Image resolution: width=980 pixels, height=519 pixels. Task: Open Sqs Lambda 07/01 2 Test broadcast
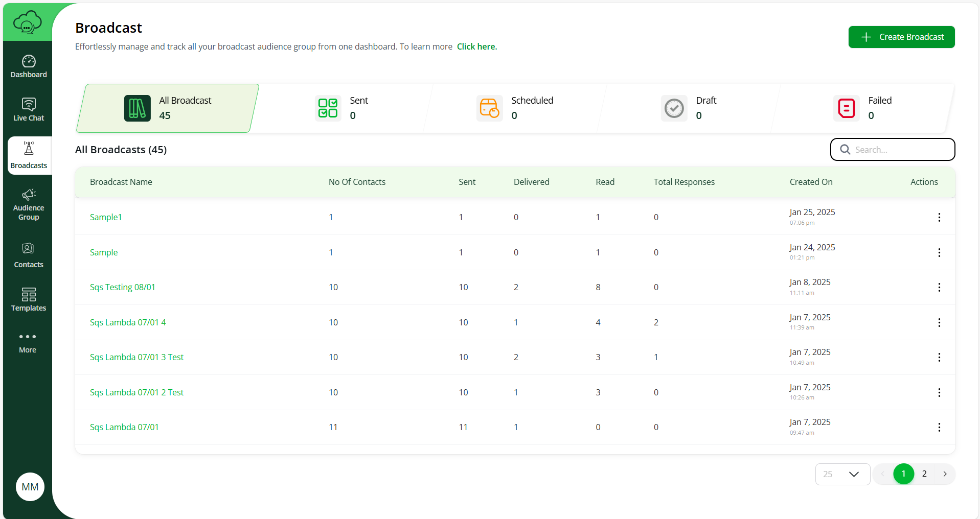click(x=136, y=392)
